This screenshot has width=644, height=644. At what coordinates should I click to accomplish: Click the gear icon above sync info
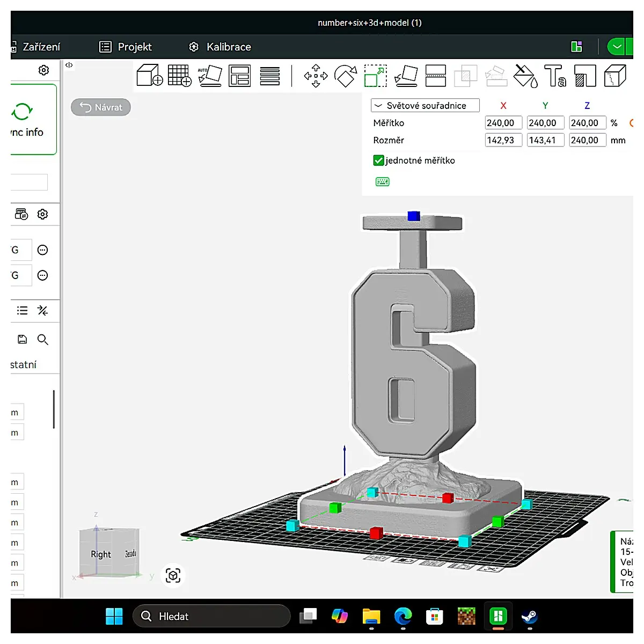[x=43, y=70]
